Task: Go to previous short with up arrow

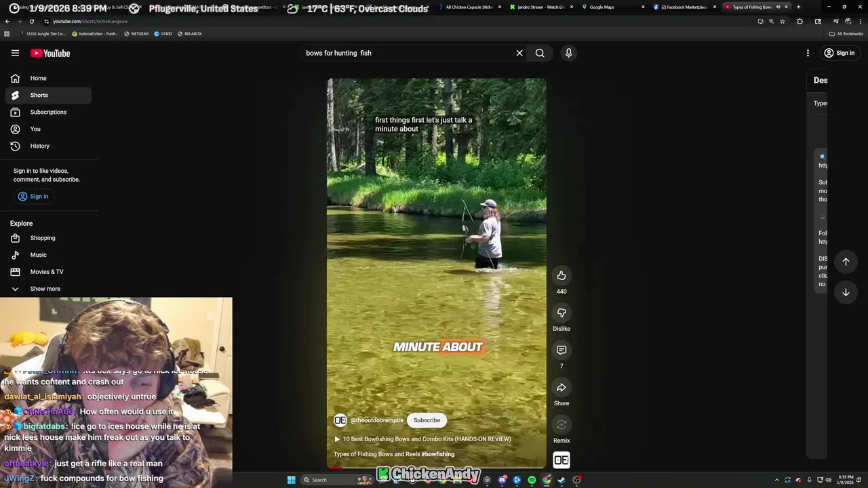Action: pos(846,262)
